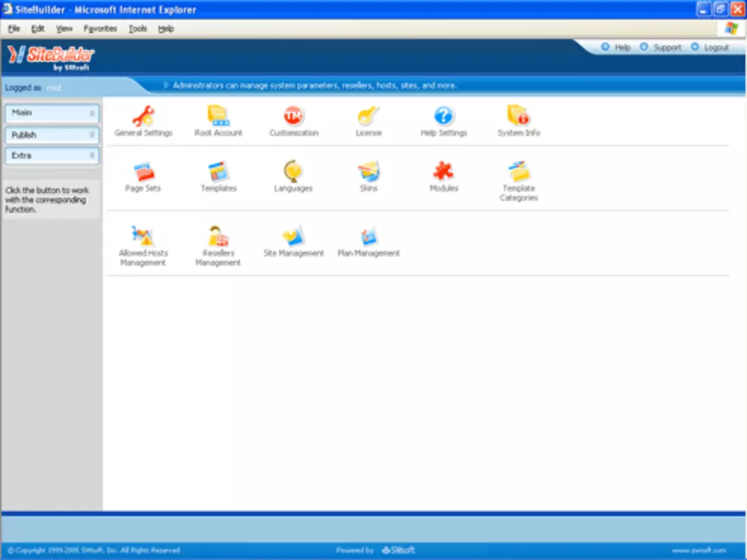Open the Help menu in menu bar

tap(166, 29)
